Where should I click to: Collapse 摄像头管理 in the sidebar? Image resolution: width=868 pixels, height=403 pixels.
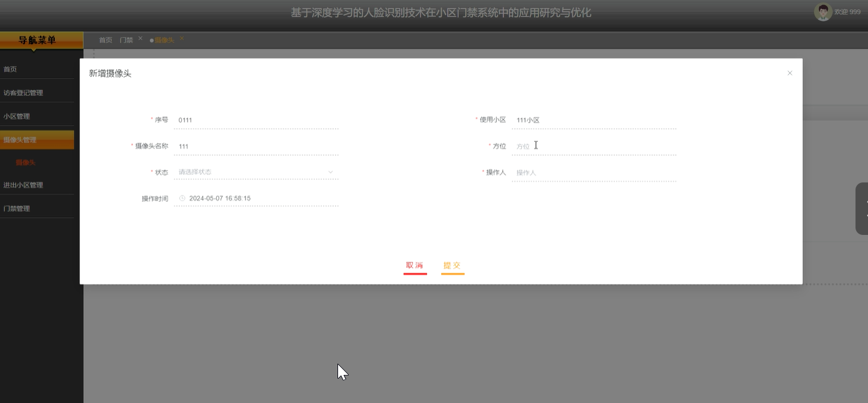(x=37, y=139)
